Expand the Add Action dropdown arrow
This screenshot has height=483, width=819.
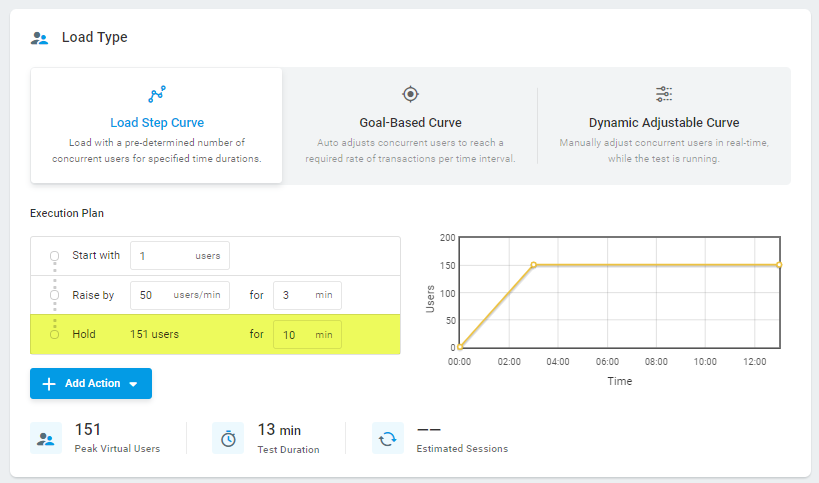[133, 384]
